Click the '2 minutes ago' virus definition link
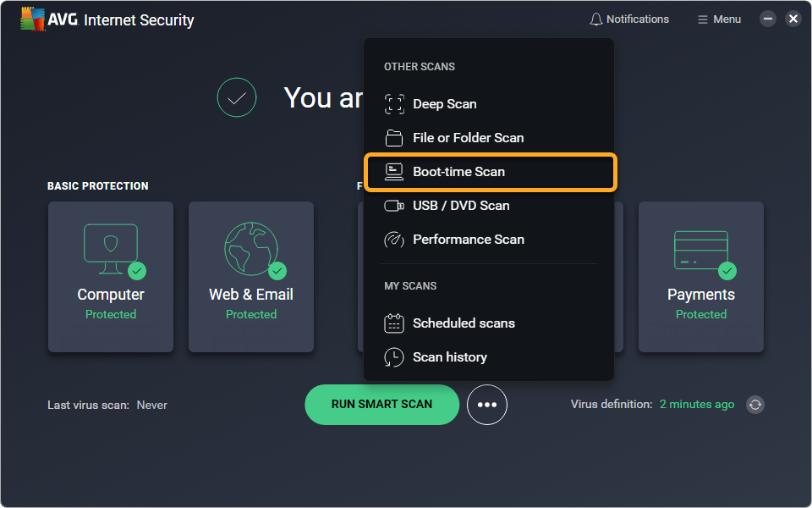This screenshot has width=812, height=508. click(696, 405)
